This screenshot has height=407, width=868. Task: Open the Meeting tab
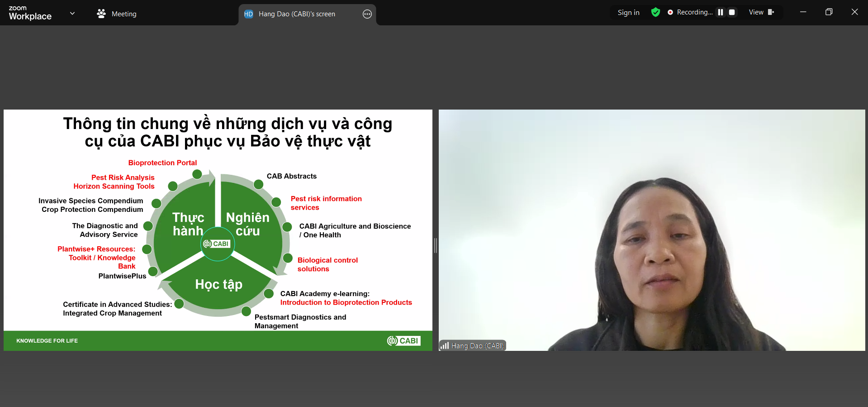[x=117, y=14]
